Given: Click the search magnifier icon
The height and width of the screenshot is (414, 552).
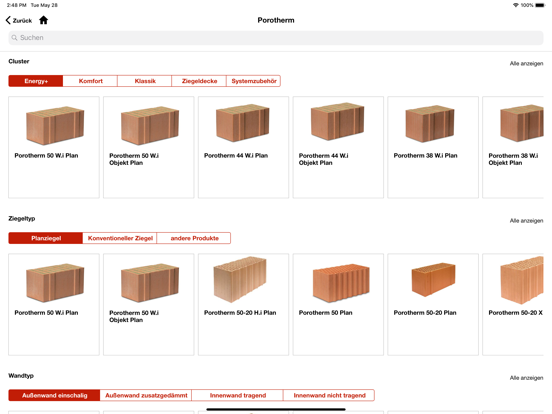Looking at the screenshot, I should tap(14, 38).
